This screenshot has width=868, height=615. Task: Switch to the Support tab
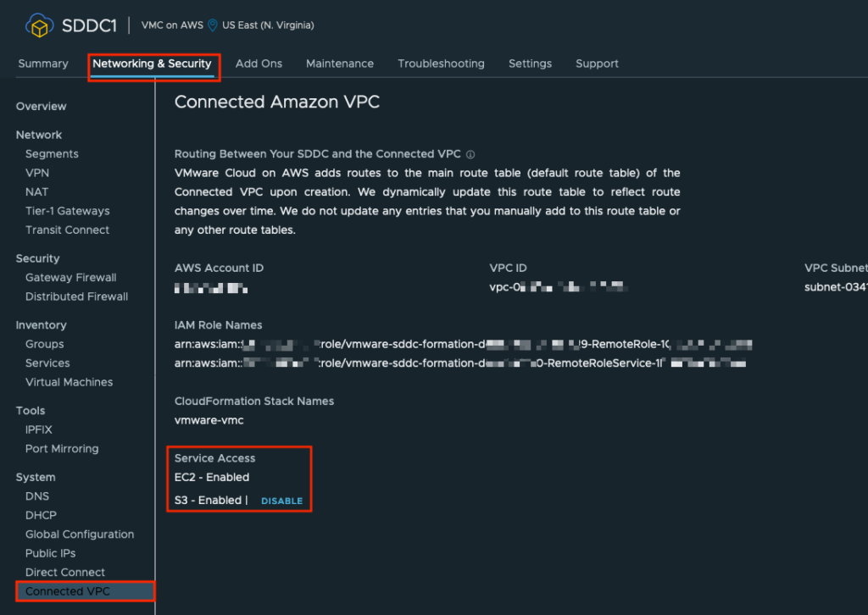click(598, 64)
